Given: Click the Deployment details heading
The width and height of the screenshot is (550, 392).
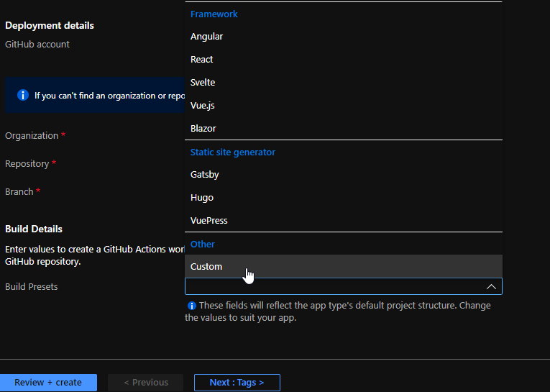Looking at the screenshot, I should pos(50,26).
